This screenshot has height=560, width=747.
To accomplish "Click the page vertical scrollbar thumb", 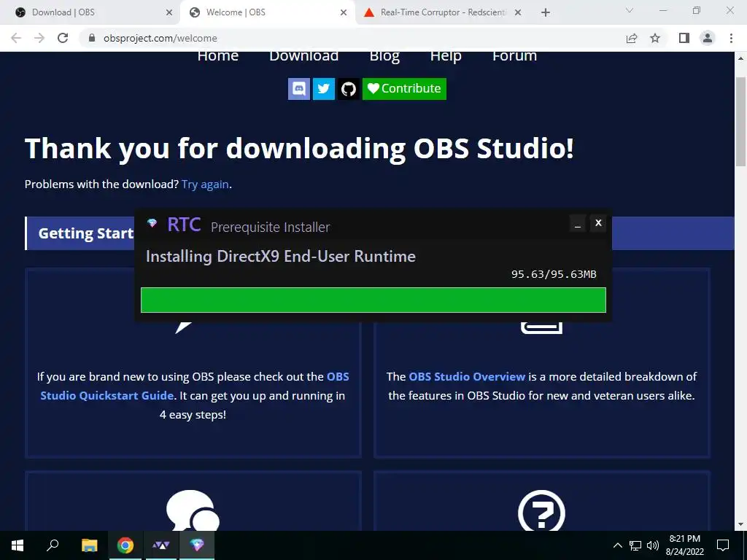I will pos(741,122).
